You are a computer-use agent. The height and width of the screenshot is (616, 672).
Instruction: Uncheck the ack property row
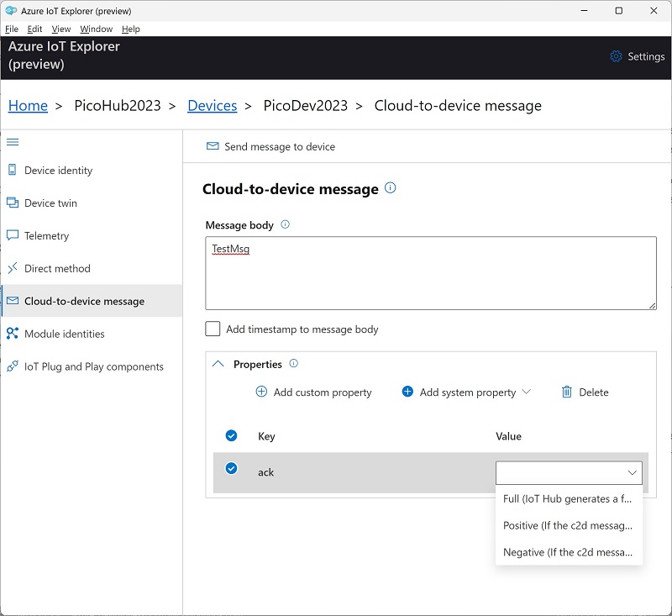(232, 468)
